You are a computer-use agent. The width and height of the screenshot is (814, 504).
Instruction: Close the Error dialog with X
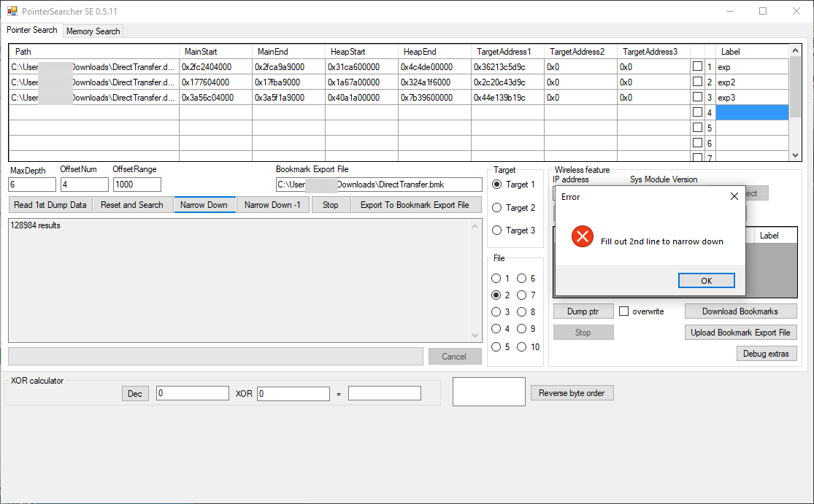[x=734, y=196]
